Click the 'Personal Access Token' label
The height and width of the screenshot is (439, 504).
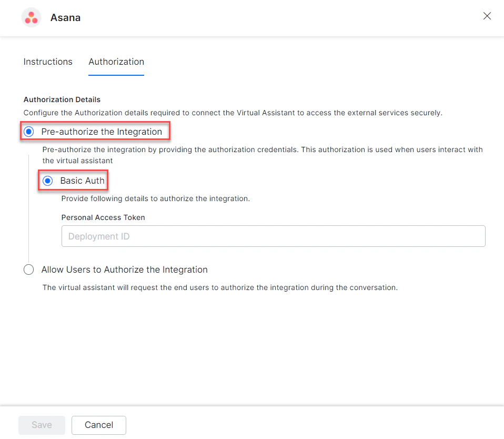pos(103,217)
